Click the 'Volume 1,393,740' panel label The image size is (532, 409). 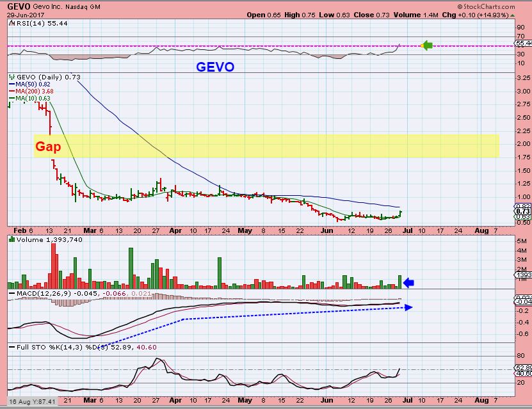click(49, 240)
